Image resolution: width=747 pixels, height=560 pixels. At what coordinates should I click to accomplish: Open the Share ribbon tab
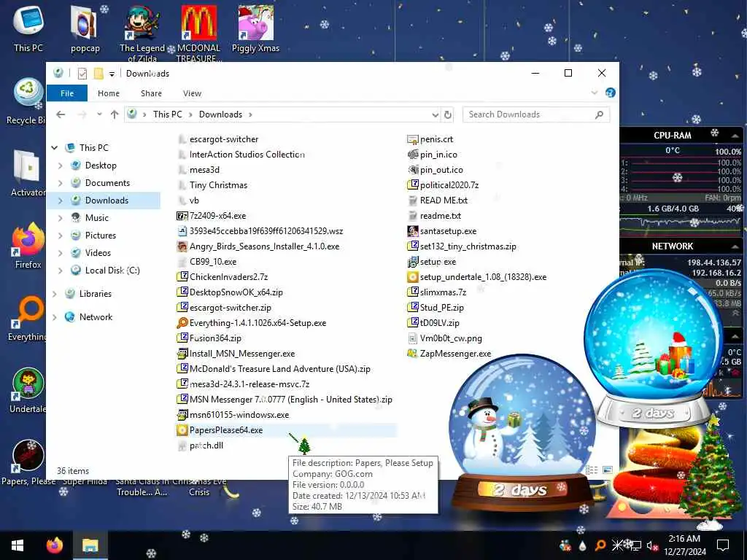(151, 93)
